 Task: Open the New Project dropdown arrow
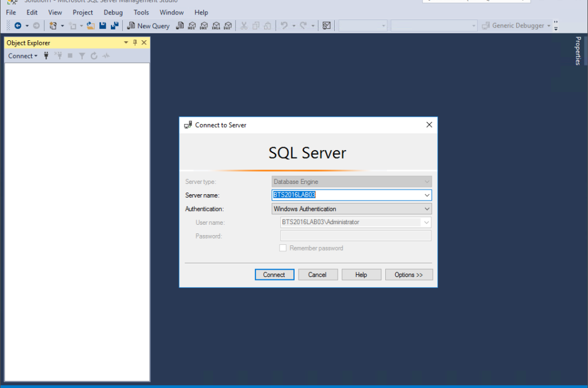tap(62, 26)
